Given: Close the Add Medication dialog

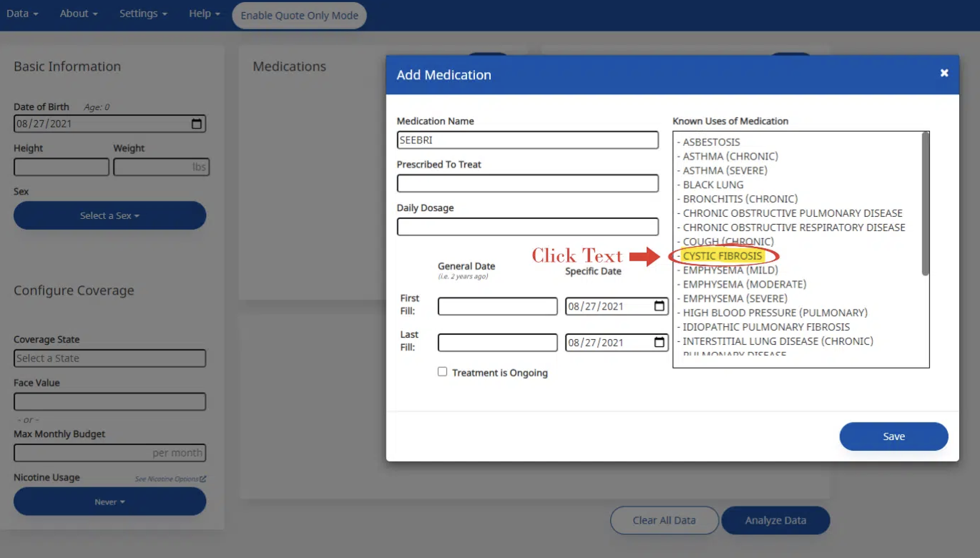Looking at the screenshot, I should click(944, 73).
